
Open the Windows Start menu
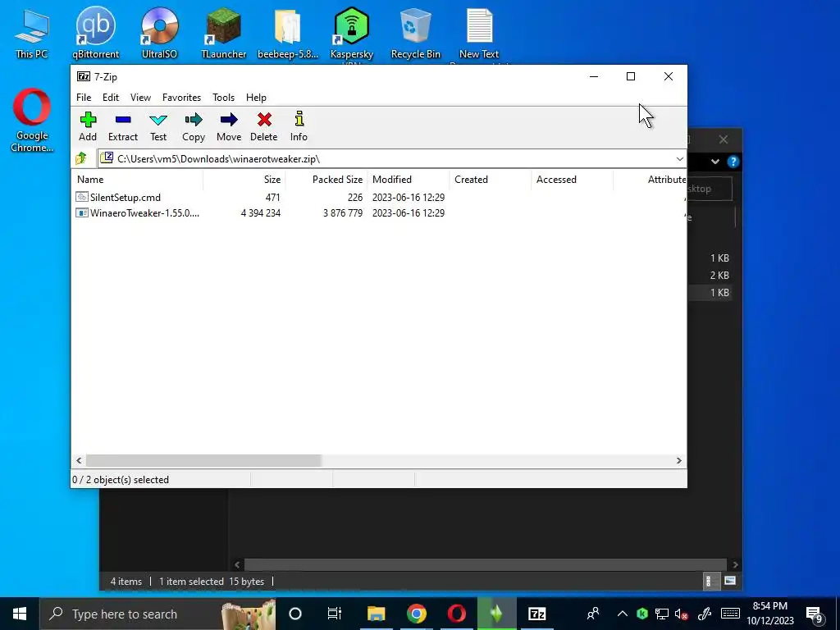point(20,614)
